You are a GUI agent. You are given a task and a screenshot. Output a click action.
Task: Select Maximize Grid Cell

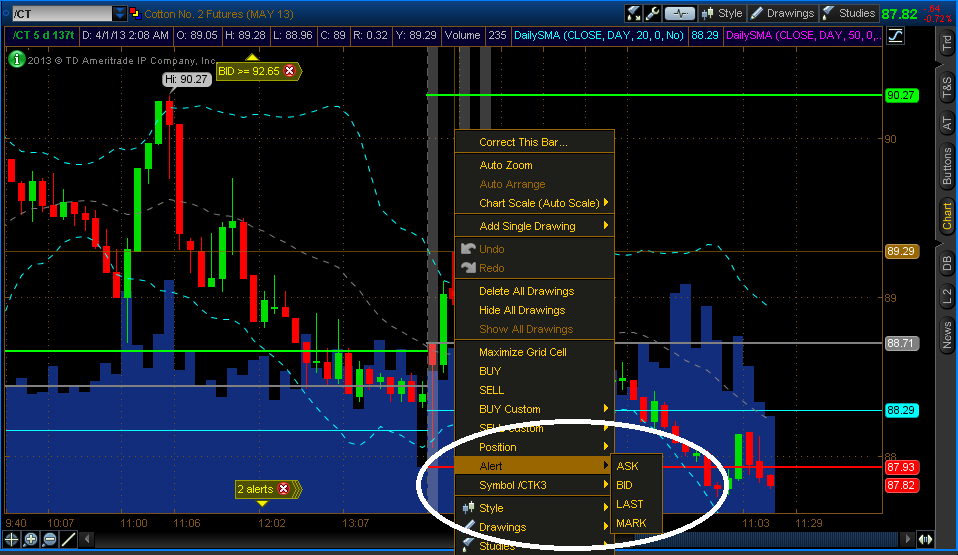click(535, 352)
